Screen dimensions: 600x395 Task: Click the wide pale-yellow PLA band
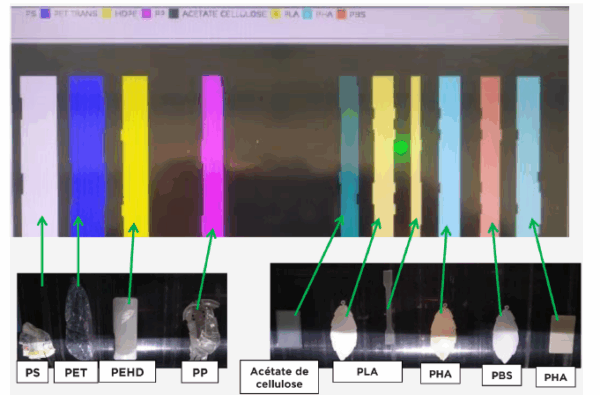[383, 156]
